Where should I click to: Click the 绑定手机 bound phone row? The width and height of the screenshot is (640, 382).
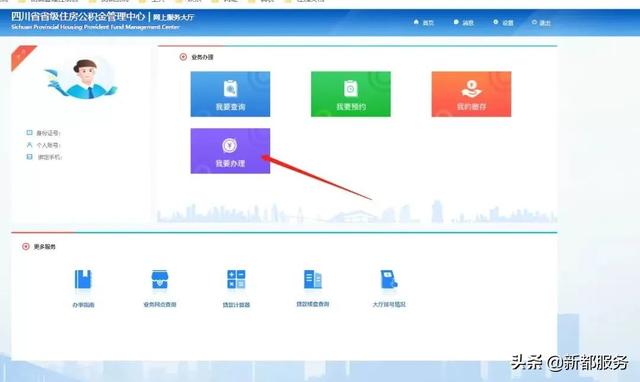click(44, 157)
